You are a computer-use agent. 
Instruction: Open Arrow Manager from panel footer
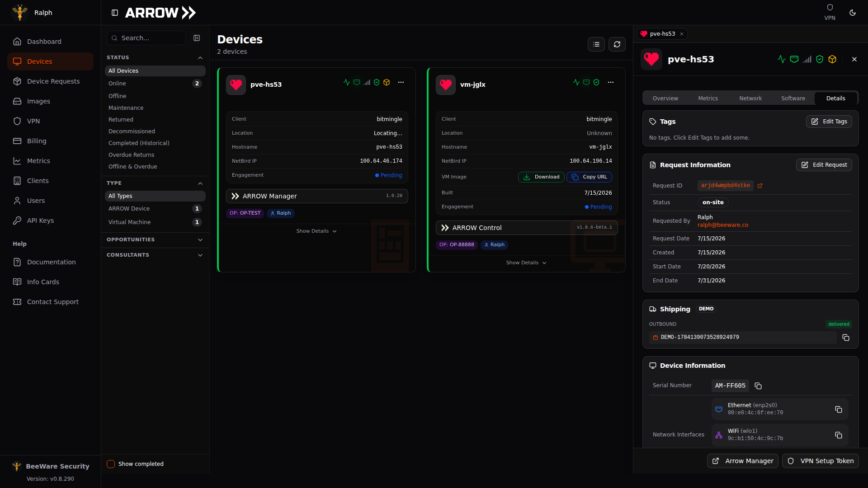[x=743, y=461]
